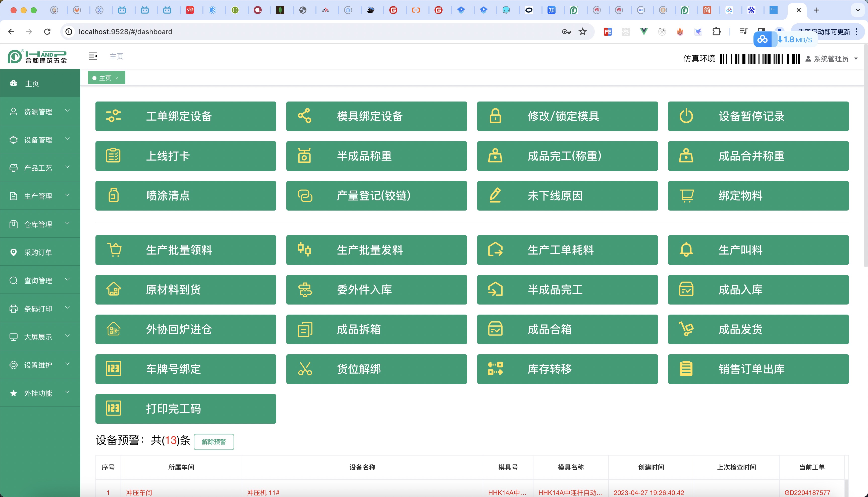Expand 设备管理 sidebar menu
Viewport: 868px width, 497px height.
[x=40, y=139]
